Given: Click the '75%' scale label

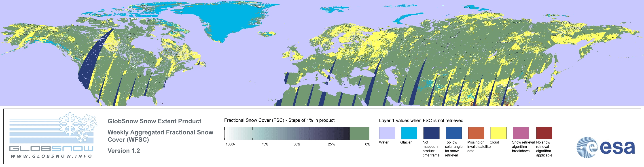Looking at the screenshot, I should [265, 144].
